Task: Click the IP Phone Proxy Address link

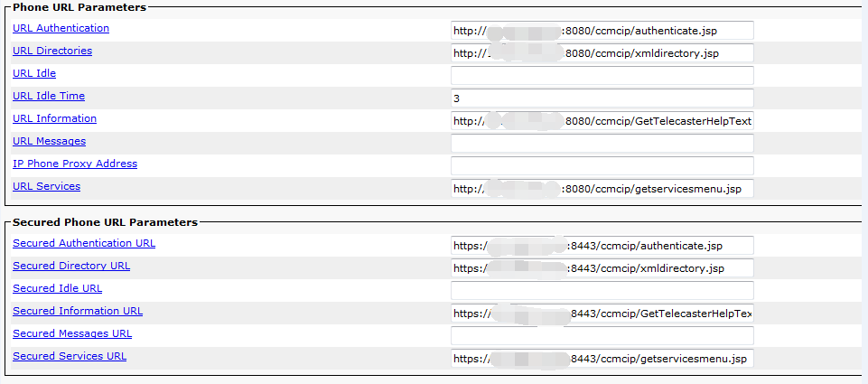Action: (x=75, y=164)
